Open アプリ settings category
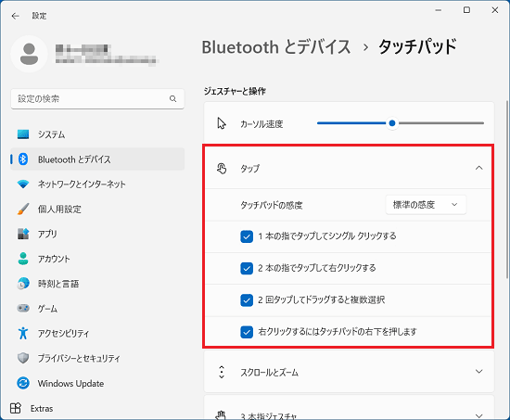 (97, 234)
